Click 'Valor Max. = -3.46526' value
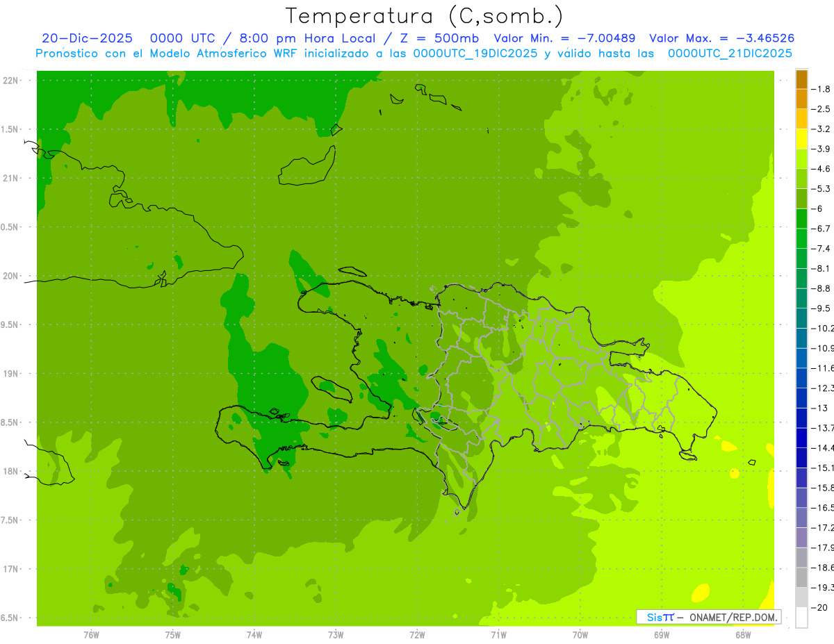The height and width of the screenshot is (644, 834). tap(722, 38)
